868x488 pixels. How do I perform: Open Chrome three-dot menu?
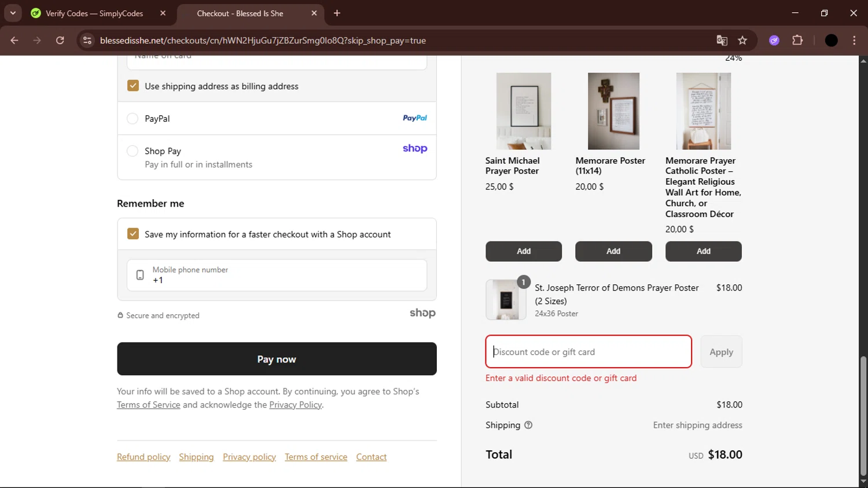pyautogui.click(x=854, y=41)
